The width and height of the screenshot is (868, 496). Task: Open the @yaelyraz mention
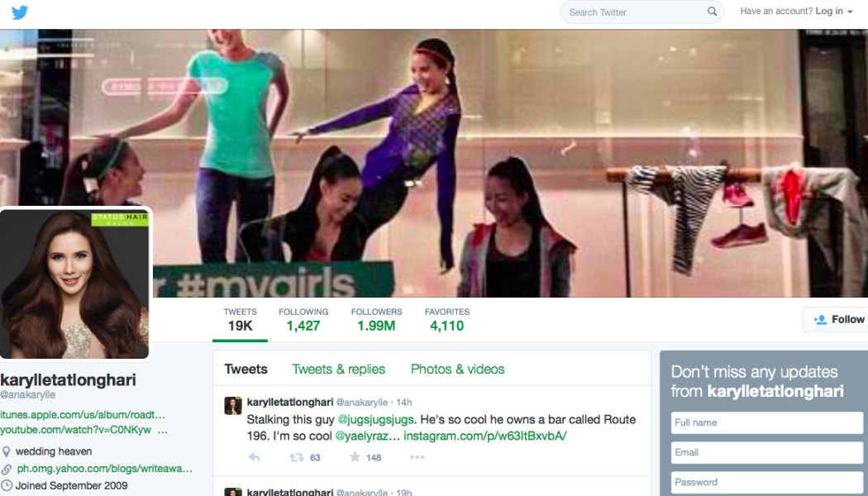[367, 436]
